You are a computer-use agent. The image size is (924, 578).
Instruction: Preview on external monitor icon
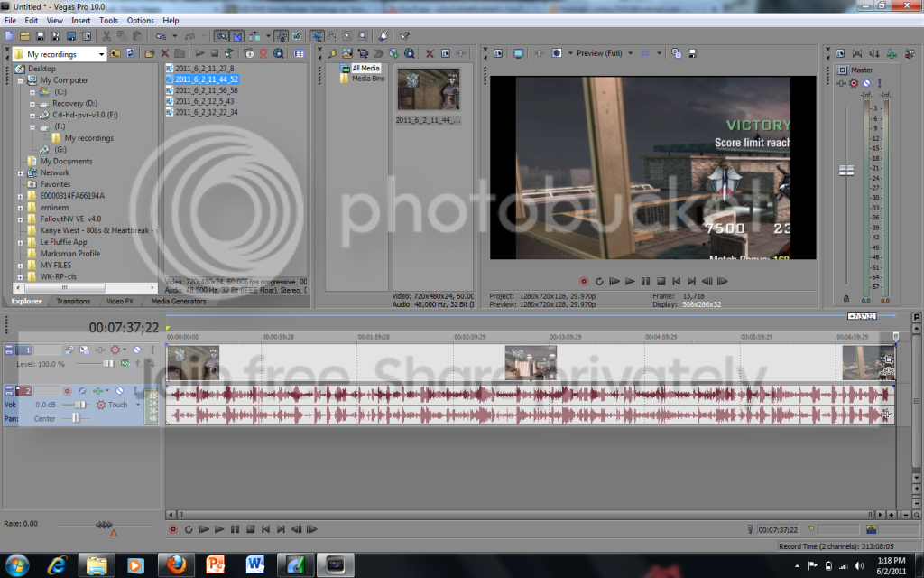pyautogui.click(x=518, y=53)
